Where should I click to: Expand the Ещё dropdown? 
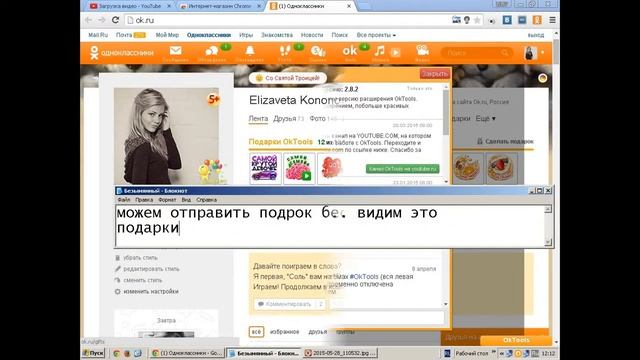click(x=485, y=118)
